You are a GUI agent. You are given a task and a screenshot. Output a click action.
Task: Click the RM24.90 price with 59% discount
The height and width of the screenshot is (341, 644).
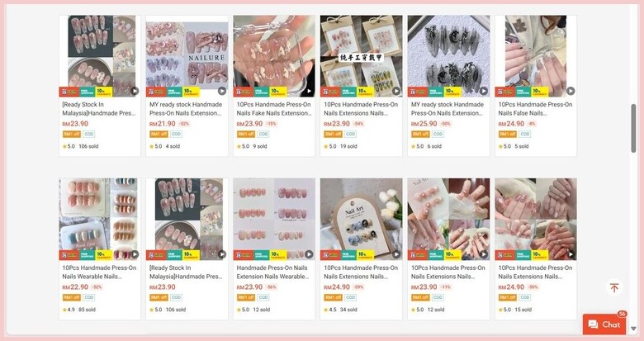point(337,287)
